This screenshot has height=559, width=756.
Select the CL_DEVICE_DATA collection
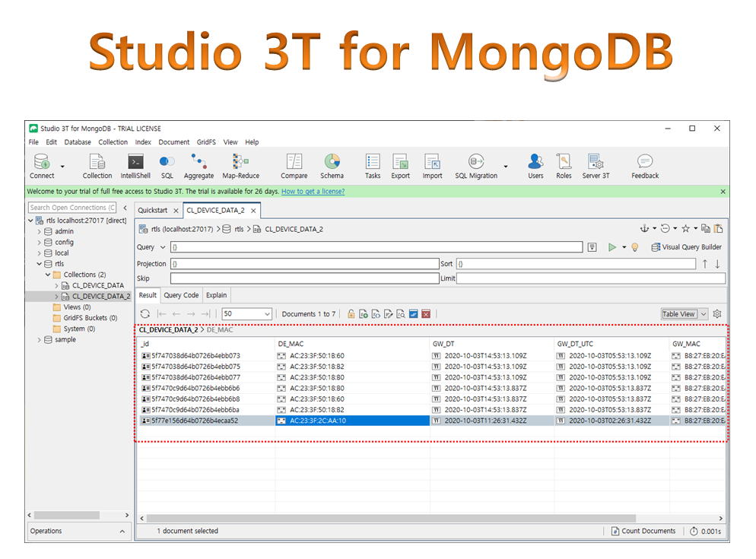click(98, 285)
